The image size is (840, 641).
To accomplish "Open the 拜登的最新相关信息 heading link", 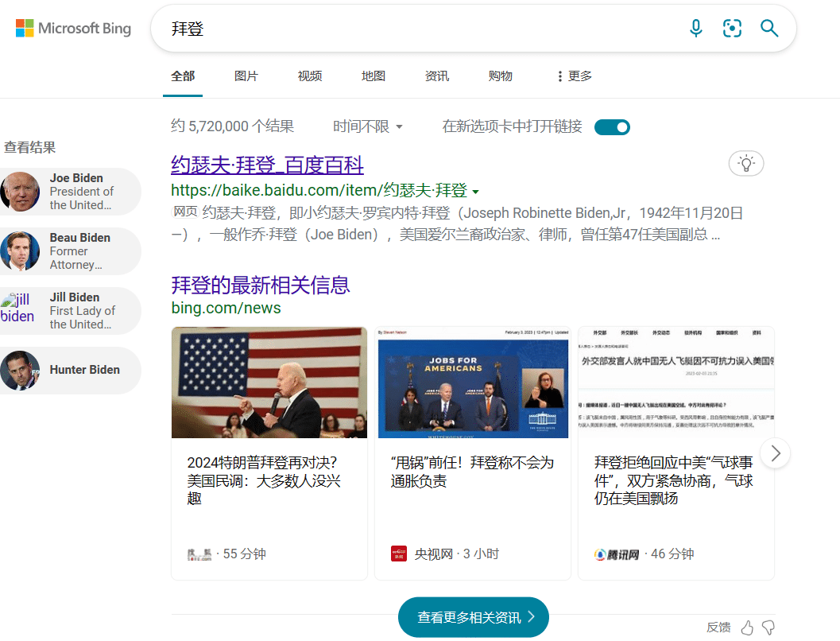I will click(x=261, y=286).
